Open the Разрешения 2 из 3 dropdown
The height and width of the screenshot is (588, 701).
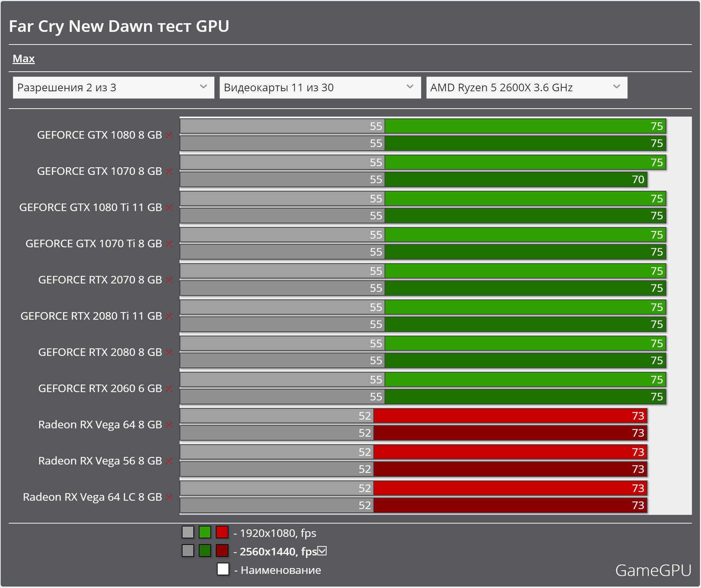[x=113, y=88]
